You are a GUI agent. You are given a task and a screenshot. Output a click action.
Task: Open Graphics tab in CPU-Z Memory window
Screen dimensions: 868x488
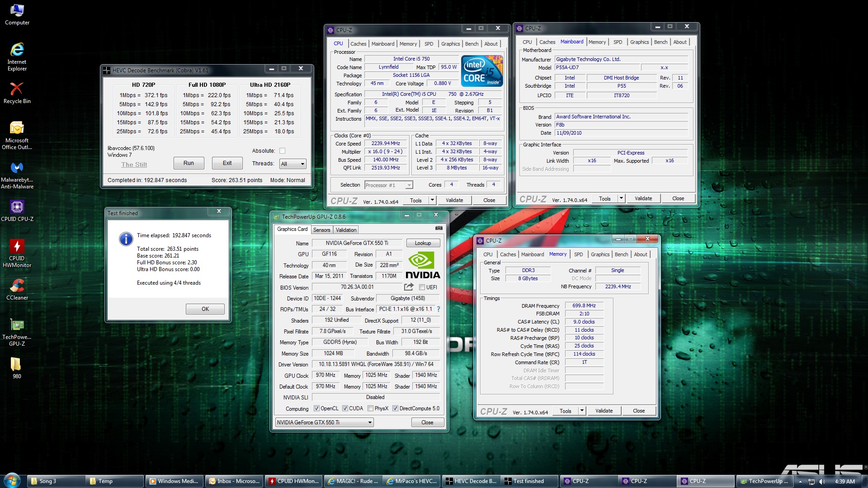click(600, 254)
